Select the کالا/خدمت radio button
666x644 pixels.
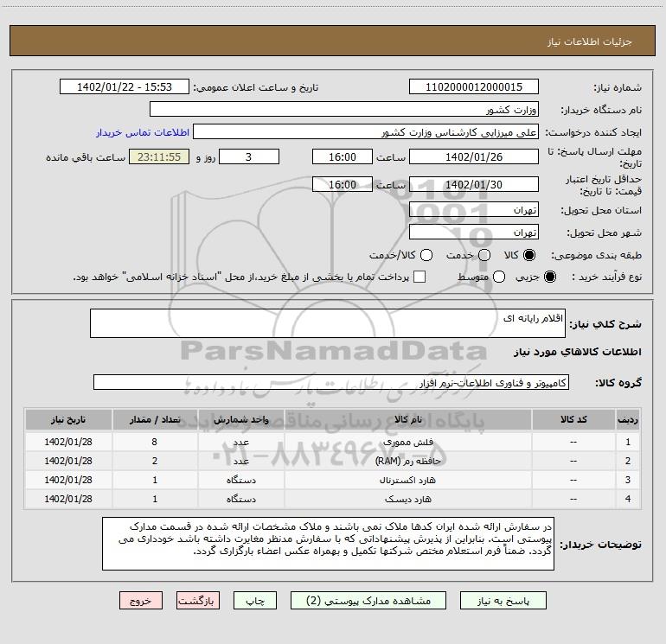coord(426,255)
